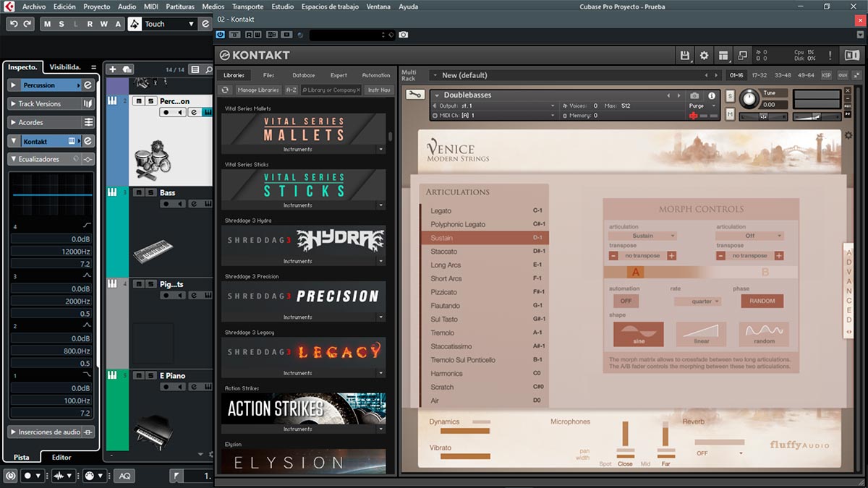Open the Sustain articulation A dropdown

pos(643,236)
